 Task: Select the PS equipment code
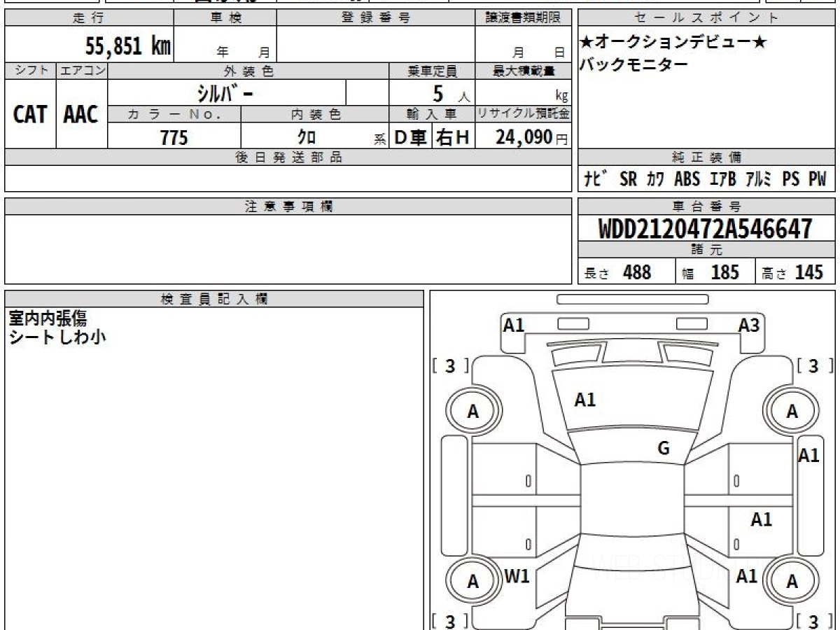(x=791, y=179)
